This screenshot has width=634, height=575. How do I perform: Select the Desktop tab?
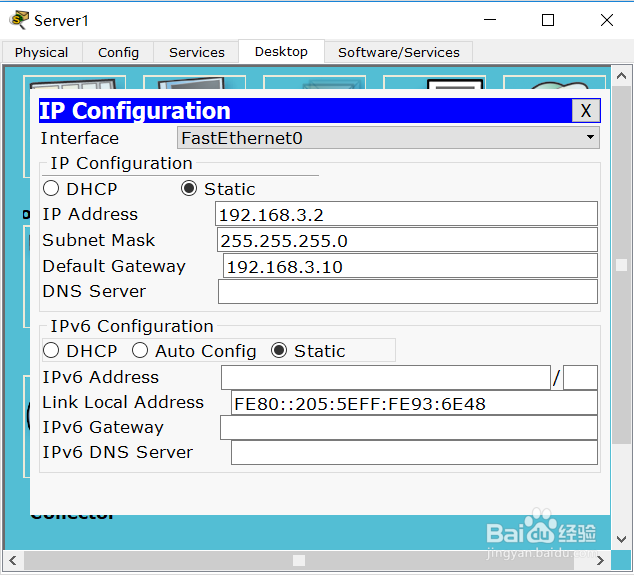pyautogui.click(x=281, y=52)
